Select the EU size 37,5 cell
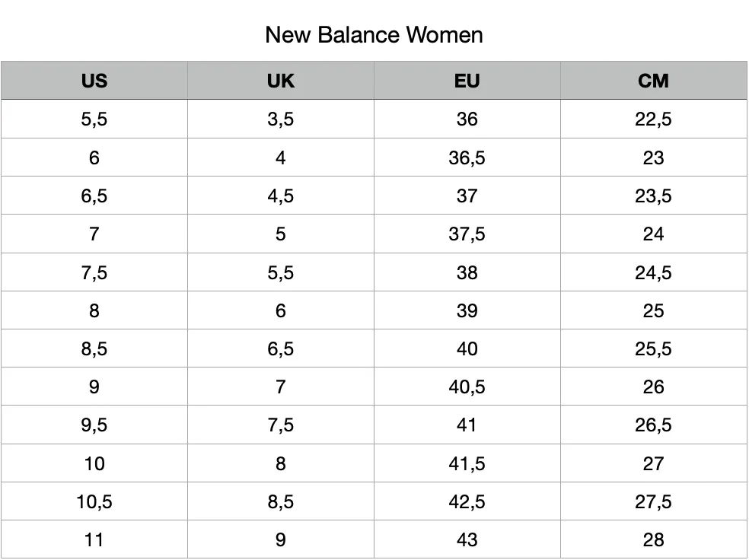Screen dimensions: 749x560 (x=467, y=234)
